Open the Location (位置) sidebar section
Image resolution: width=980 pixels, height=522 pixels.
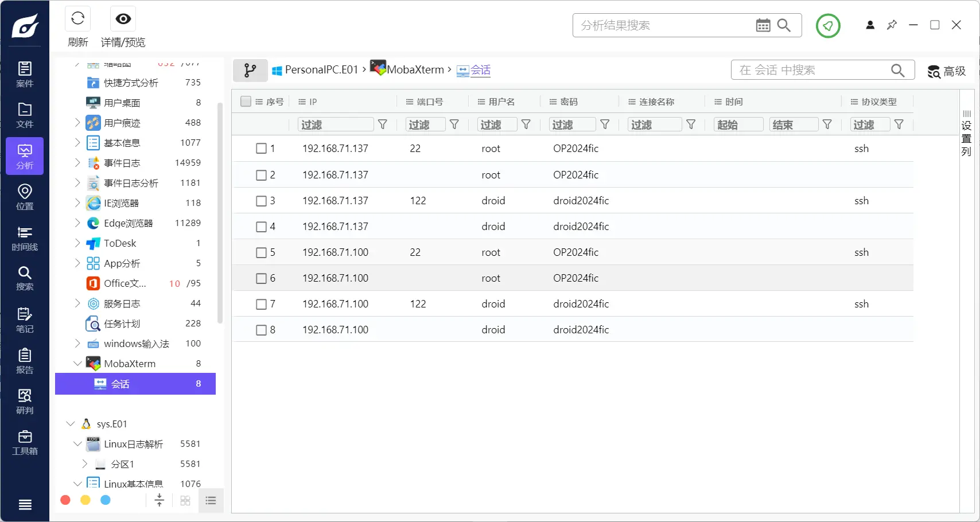point(25,197)
